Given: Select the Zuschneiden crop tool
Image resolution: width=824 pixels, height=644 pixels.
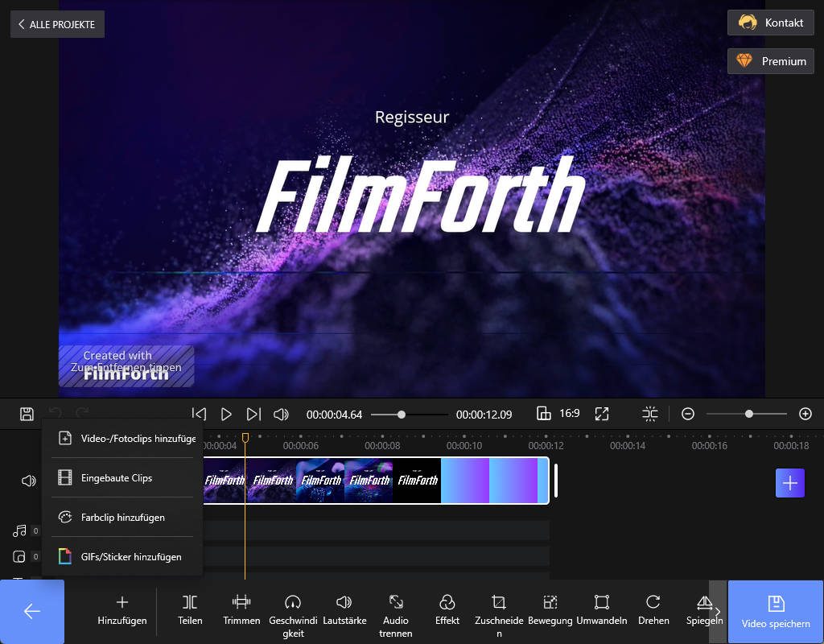Looking at the screenshot, I should click(499, 616).
